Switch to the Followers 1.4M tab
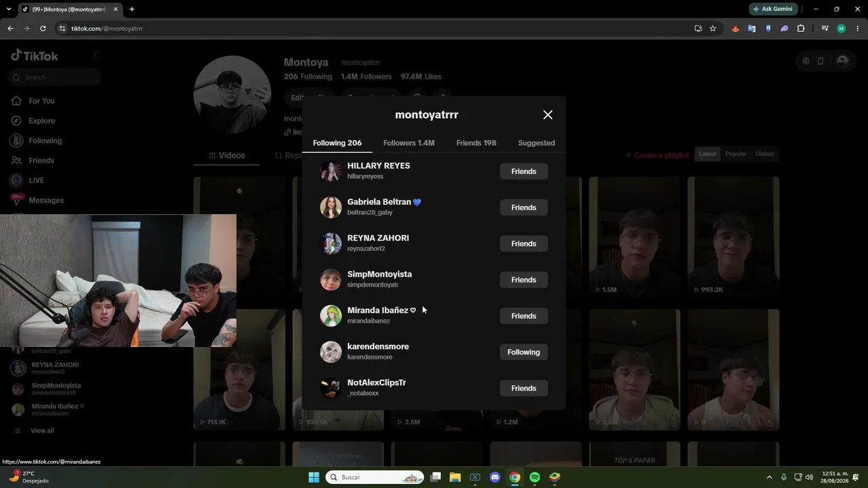868x488 pixels. coord(409,143)
